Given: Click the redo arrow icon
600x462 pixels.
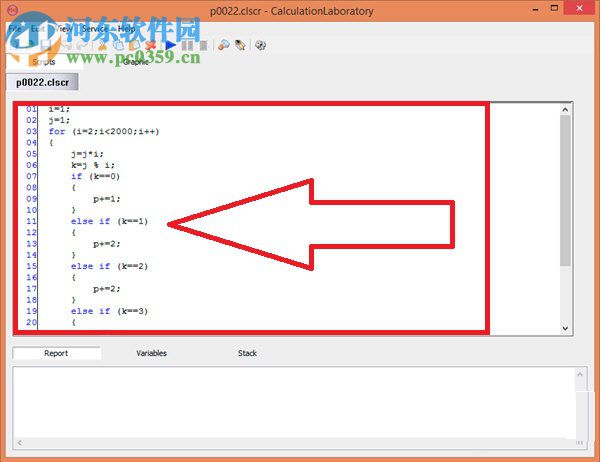Looking at the screenshot, I should (82, 46).
